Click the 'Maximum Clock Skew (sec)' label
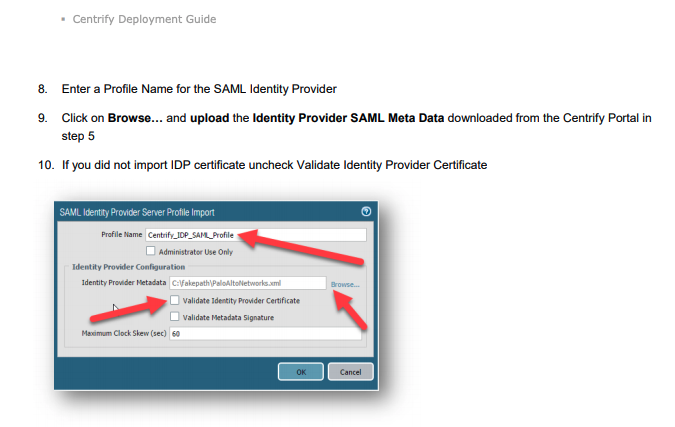 coord(124,333)
